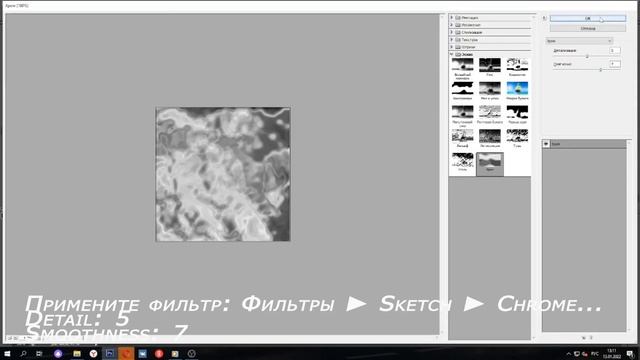Select the Уголь (Charcoal) filter thumbnail
This screenshot has height=360, width=640.
click(x=462, y=162)
